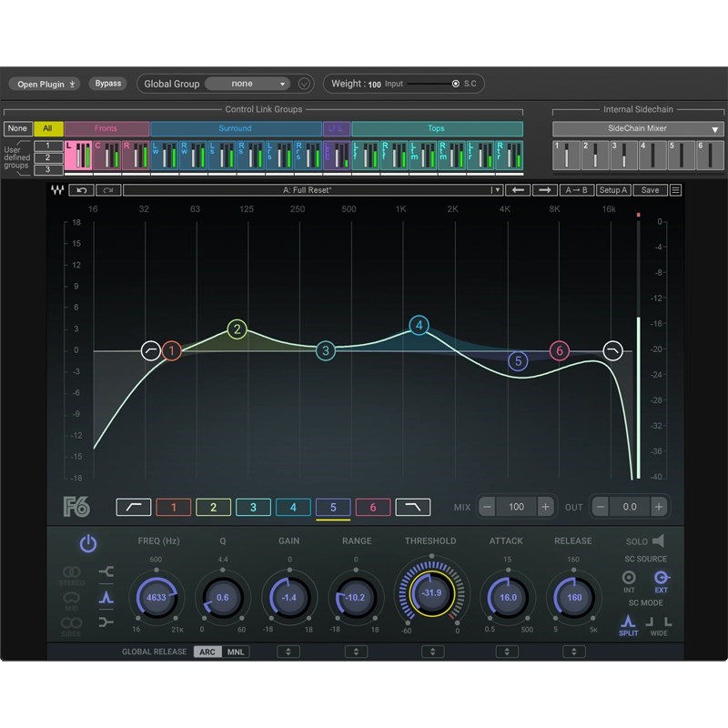Open the Open Plugin dropdown
The width and height of the screenshot is (728, 728).
(x=45, y=84)
